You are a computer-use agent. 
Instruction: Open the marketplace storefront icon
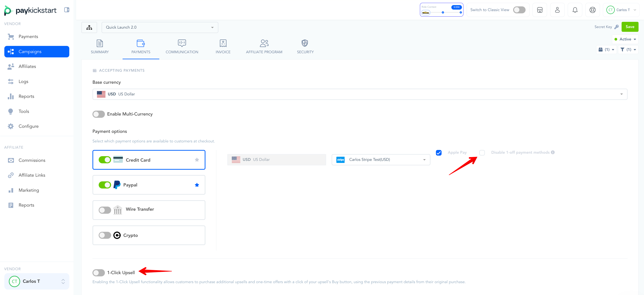click(x=540, y=10)
